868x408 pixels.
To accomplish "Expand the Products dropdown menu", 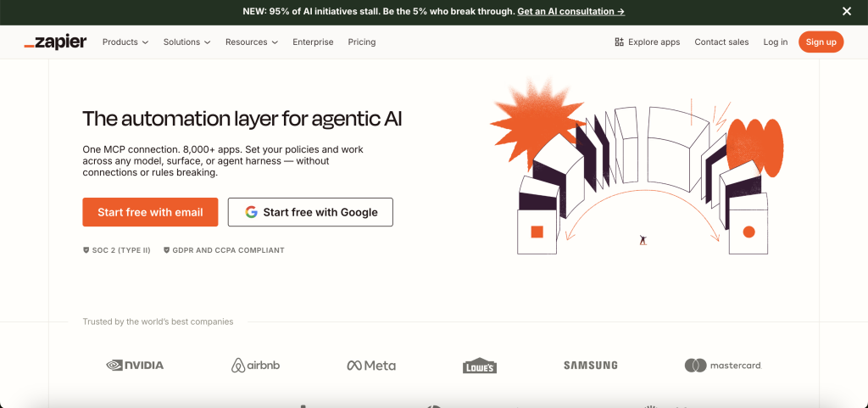I will click(125, 42).
